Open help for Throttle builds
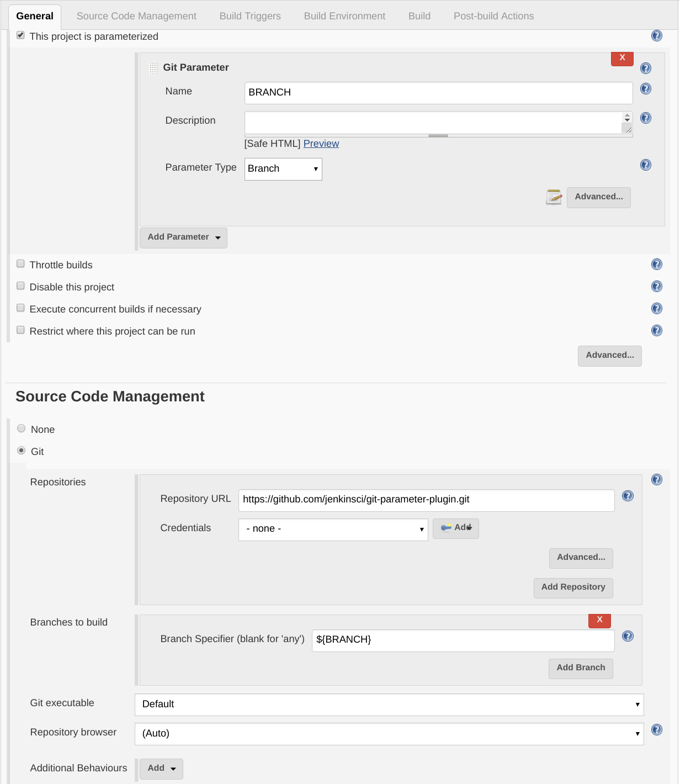680x784 pixels. (x=657, y=264)
